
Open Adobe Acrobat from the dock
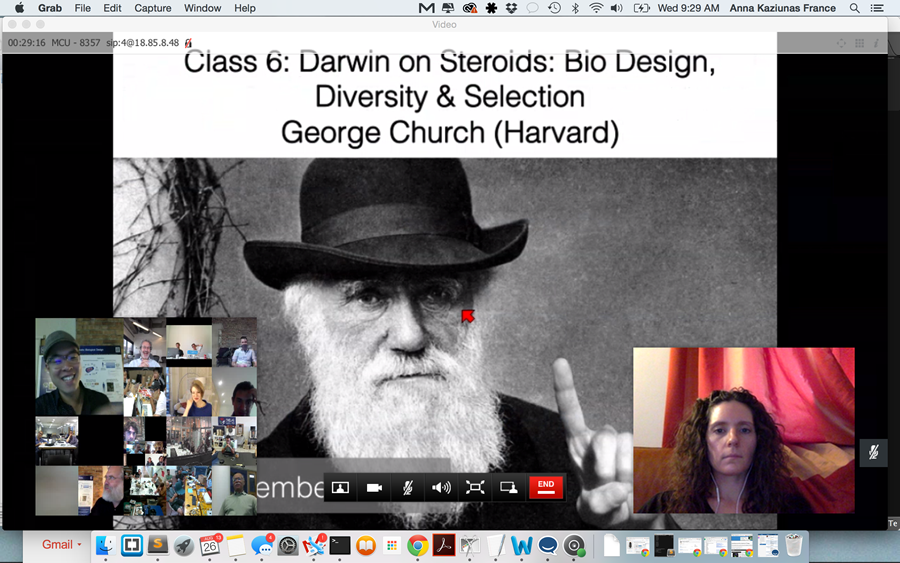(x=444, y=545)
